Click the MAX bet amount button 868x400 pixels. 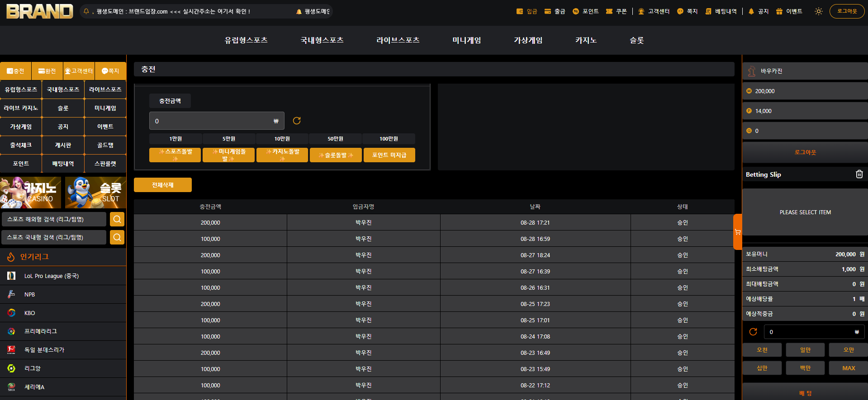coord(849,368)
